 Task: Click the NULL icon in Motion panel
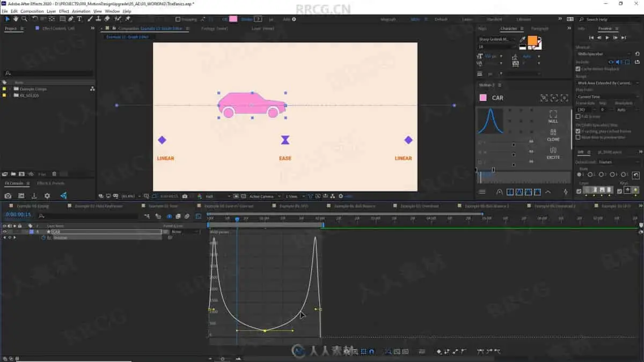(553, 116)
